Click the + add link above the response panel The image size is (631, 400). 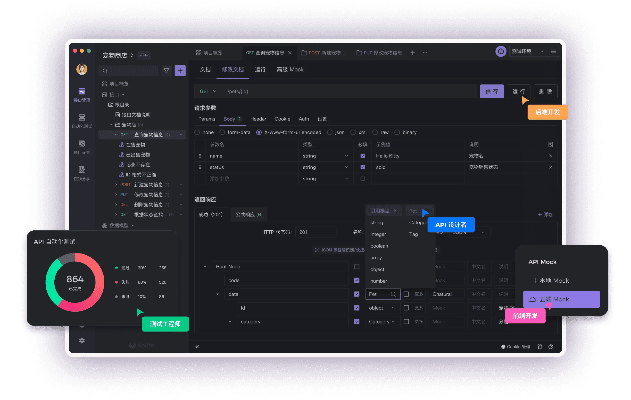[x=545, y=214]
